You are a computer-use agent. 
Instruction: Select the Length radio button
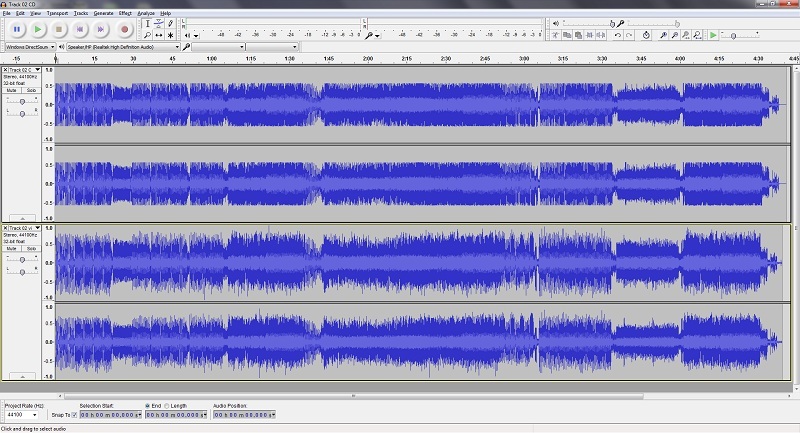coord(166,405)
